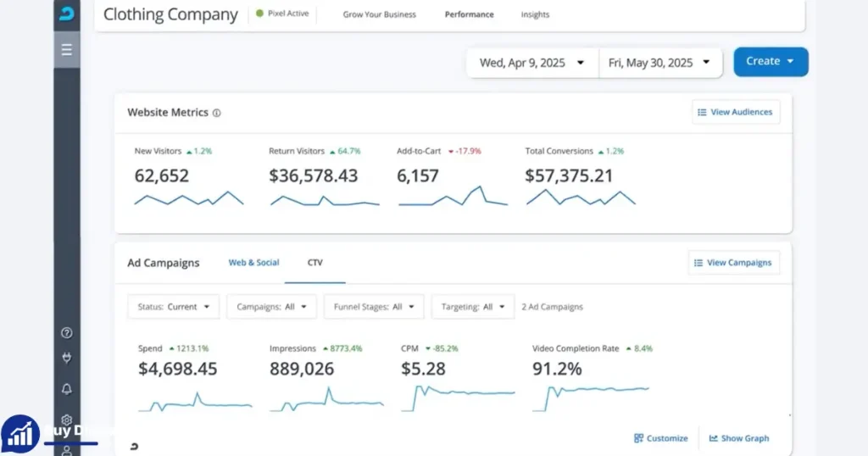868x456 pixels.
Task: Click the blue logo icon in the sidebar
Action: pos(66,14)
